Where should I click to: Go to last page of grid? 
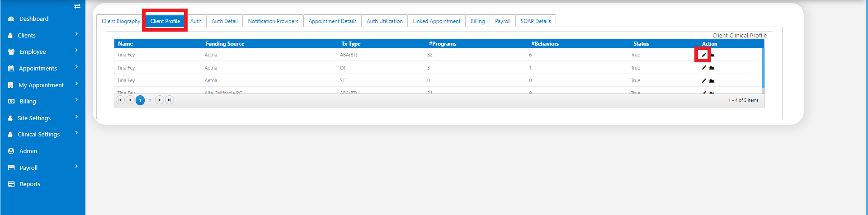tap(170, 100)
